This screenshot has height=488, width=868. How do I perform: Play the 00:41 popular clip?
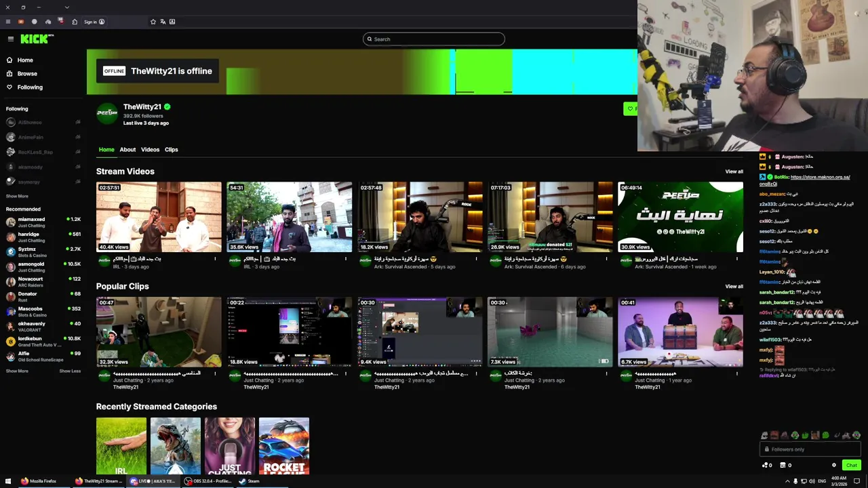pyautogui.click(x=680, y=332)
